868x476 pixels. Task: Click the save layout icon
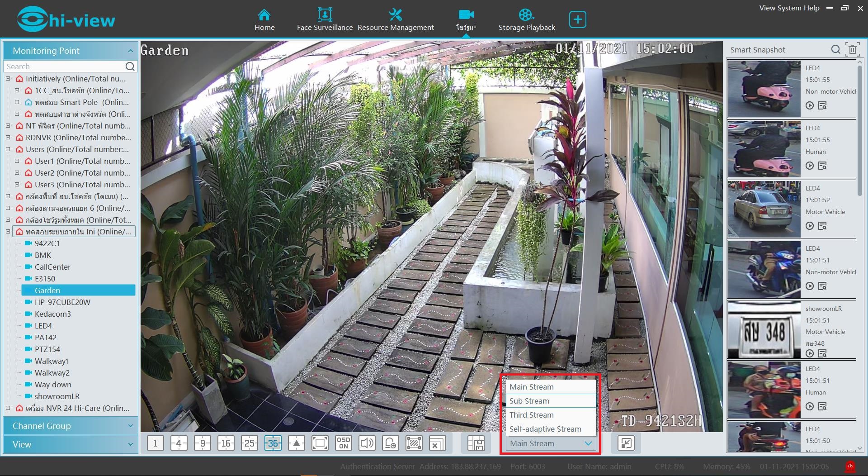pos(476,443)
